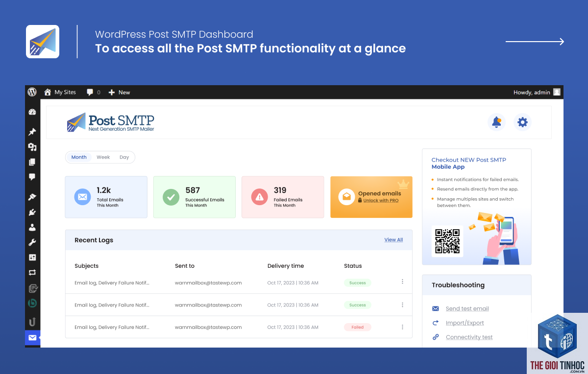Open Posts via the pin icon
588x374 pixels.
pyautogui.click(x=32, y=132)
